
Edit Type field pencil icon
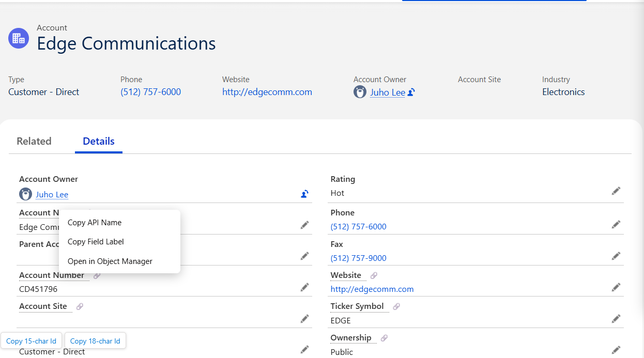(x=305, y=350)
